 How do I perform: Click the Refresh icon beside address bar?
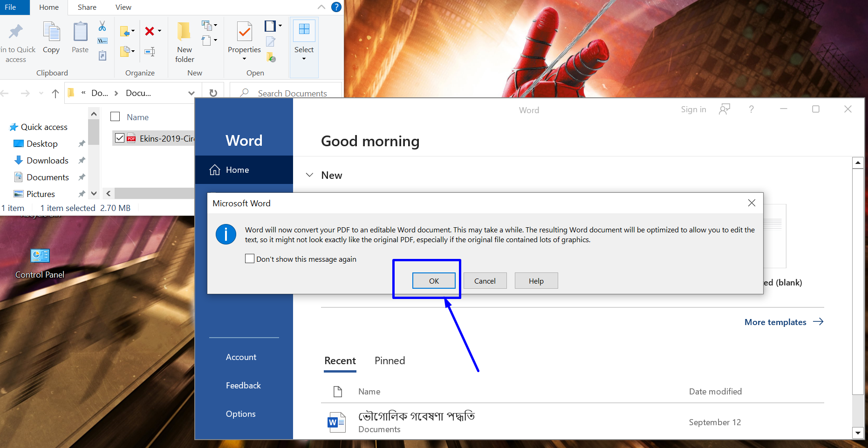coord(213,93)
